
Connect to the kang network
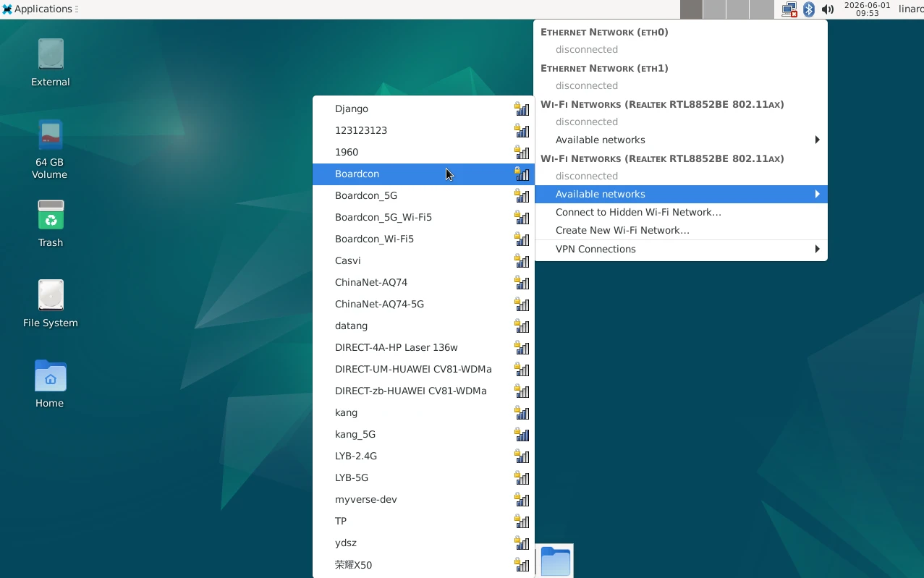coord(423,412)
